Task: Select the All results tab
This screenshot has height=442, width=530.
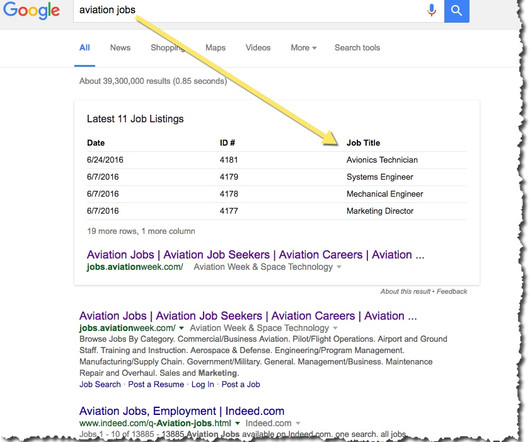Action: (x=85, y=48)
